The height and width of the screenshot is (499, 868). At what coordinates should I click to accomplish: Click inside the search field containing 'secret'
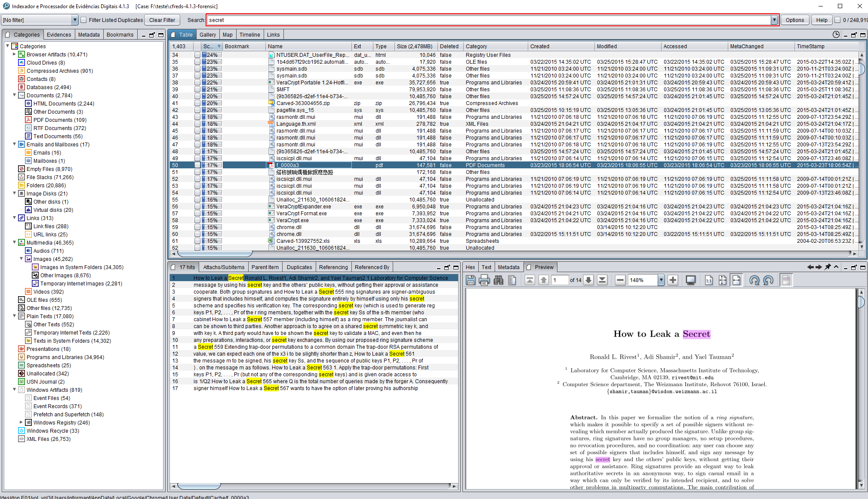pos(387,20)
